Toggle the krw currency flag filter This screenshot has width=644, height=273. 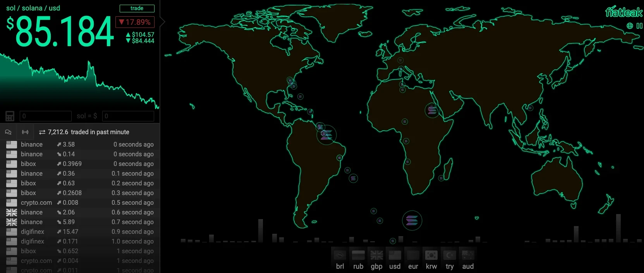[x=431, y=255]
